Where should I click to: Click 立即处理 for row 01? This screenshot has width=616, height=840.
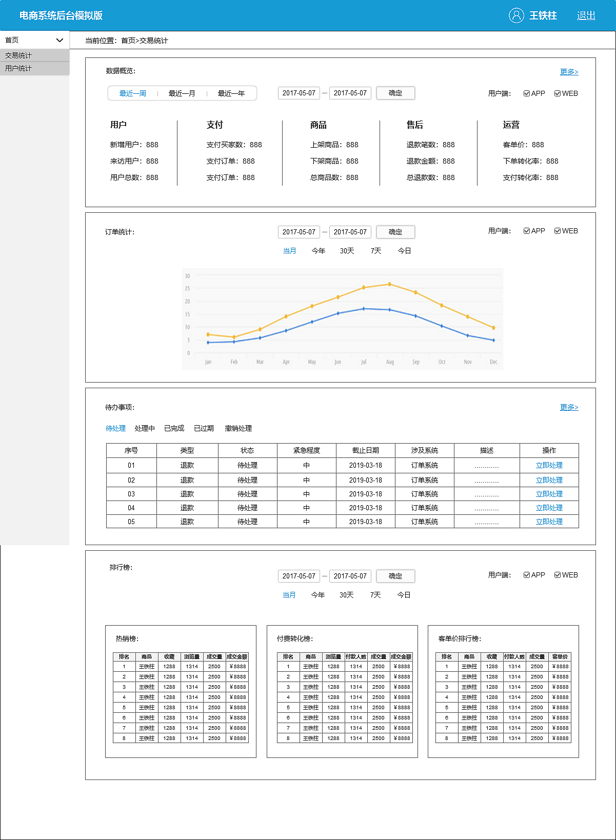(549, 465)
